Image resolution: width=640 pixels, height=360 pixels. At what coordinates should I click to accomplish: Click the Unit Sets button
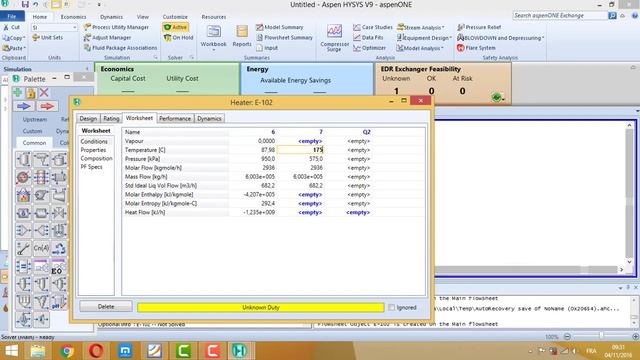click(48, 38)
